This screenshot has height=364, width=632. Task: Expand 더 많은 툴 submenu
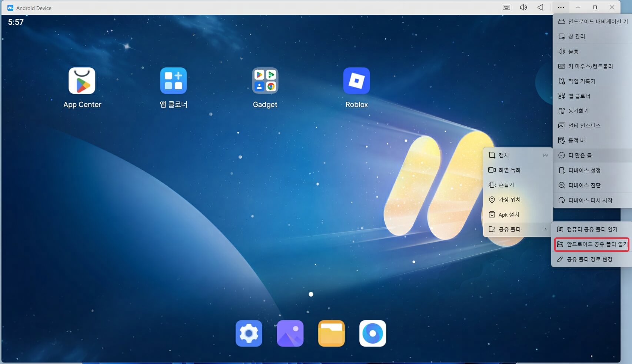593,155
